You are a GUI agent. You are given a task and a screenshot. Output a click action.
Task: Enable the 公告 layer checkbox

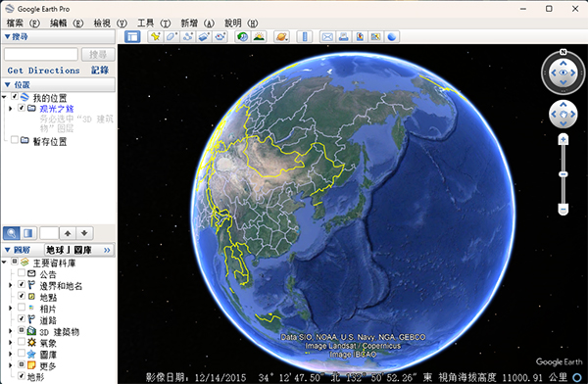(x=22, y=273)
